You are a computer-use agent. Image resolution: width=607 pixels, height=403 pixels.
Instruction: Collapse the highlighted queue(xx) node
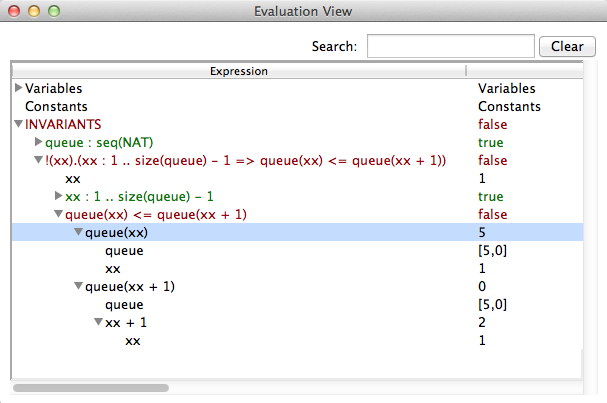pyautogui.click(x=79, y=233)
